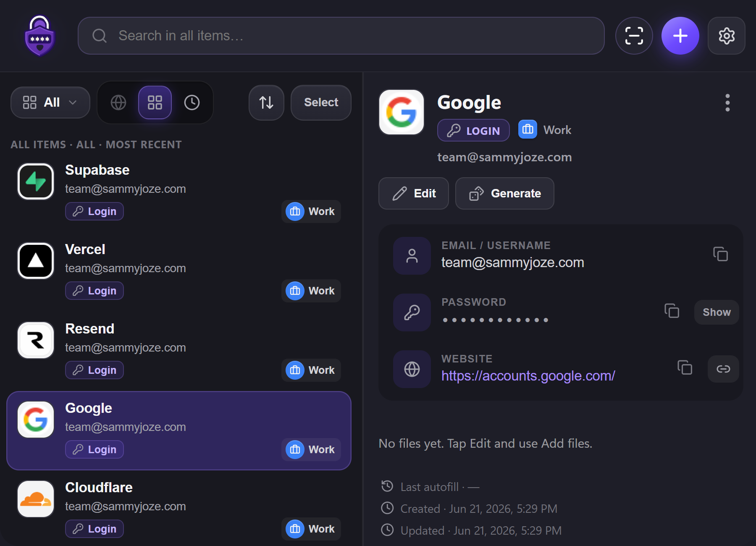Click the globe icon beside Website field
Image resolution: width=756 pixels, height=546 pixels.
[412, 369]
